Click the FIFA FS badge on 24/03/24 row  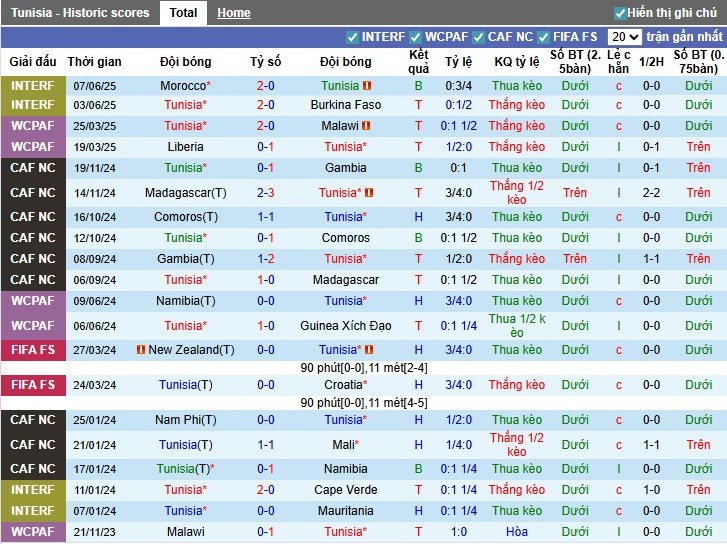[33, 385]
